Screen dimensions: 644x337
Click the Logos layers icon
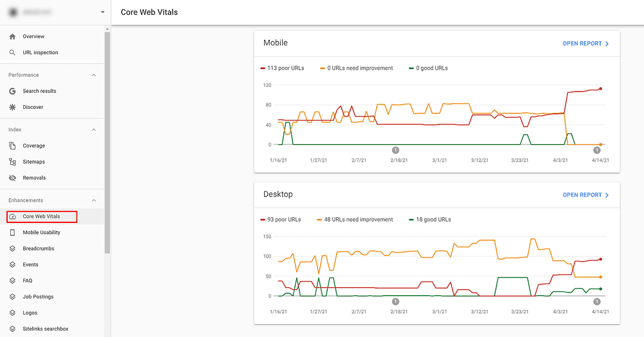coord(12,313)
